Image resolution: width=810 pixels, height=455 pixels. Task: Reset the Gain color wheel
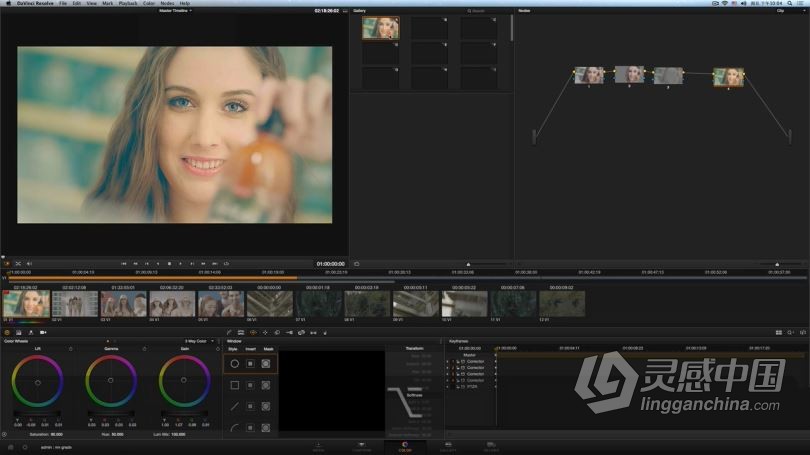217,349
